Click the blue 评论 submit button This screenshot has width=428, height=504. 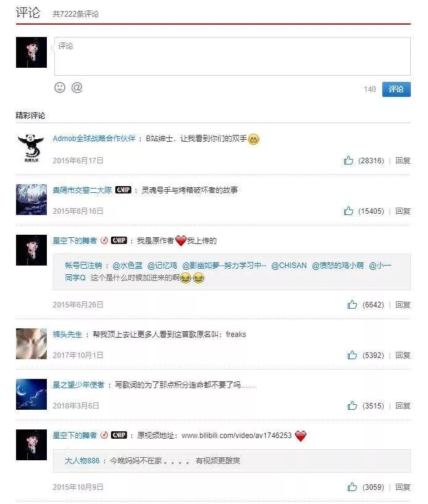(x=396, y=89)
